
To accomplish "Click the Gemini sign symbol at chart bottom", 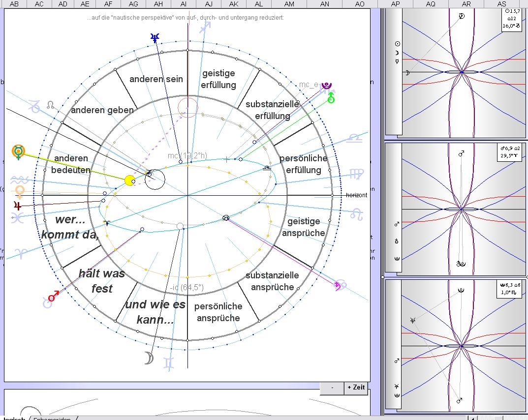I will (x=168, y=364).
